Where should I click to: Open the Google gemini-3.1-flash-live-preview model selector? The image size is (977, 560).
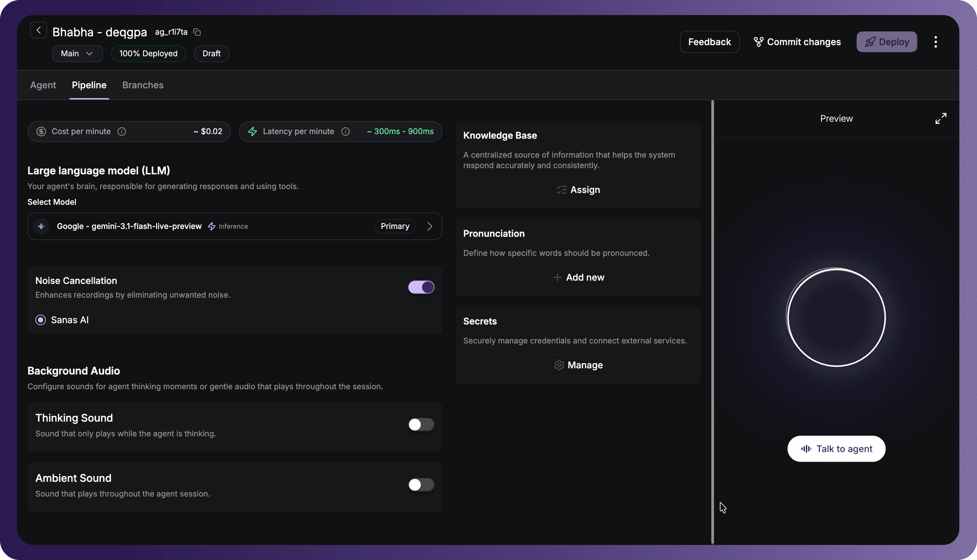click(235, 226)
